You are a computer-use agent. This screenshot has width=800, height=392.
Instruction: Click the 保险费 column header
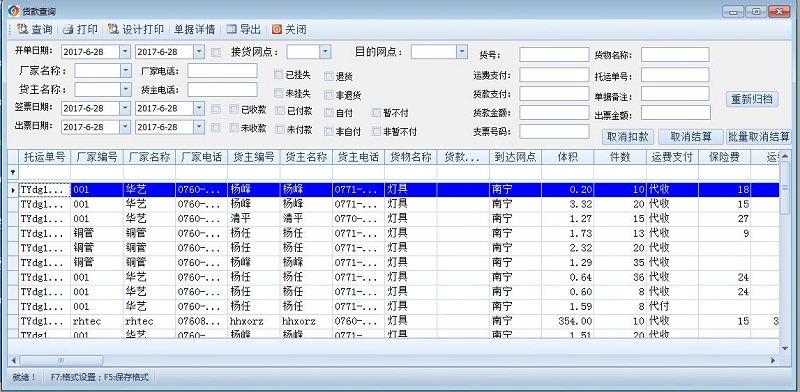pyautogui.click(x=724, y=157)
